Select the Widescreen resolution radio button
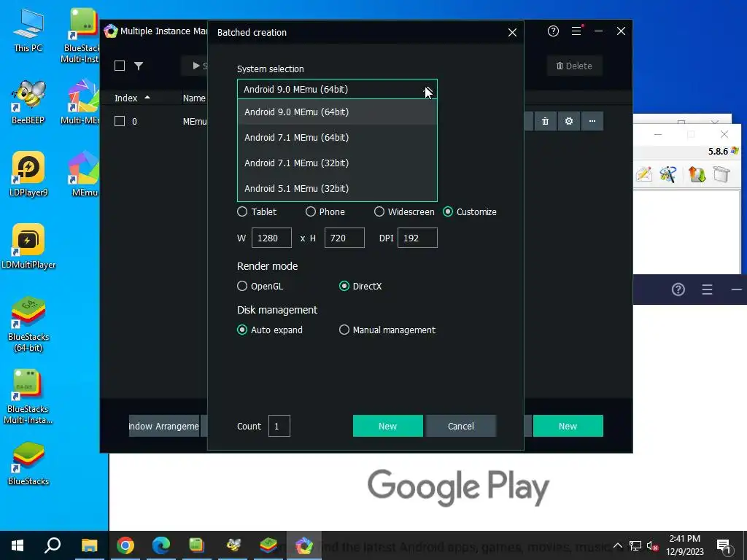The height and width of the screenshot is (560, 747). click(379, 211)
